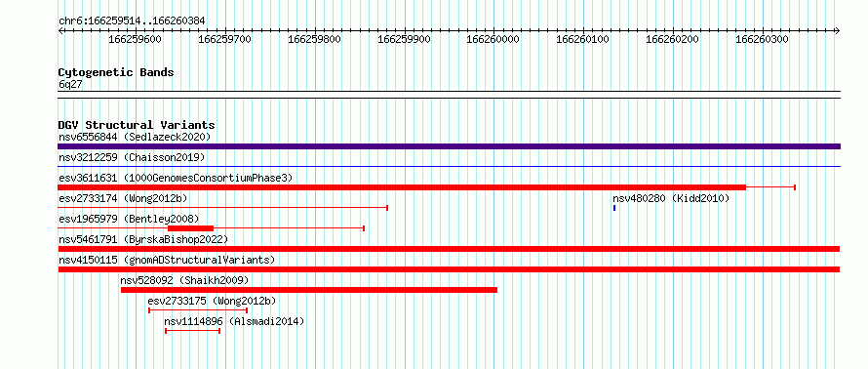Click ruler position 166259900
Screen dimensions: 868x369
click(x=404, y=39)
